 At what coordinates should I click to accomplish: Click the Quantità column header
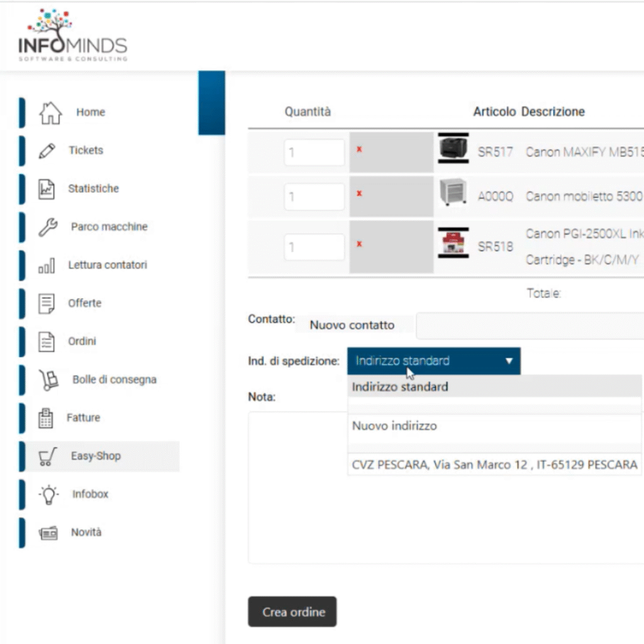coord(308,112)
